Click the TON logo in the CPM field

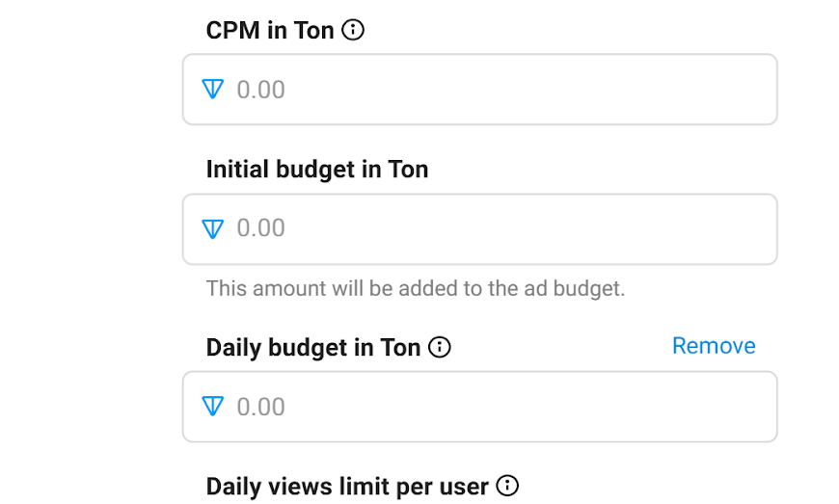pos(213,90)
